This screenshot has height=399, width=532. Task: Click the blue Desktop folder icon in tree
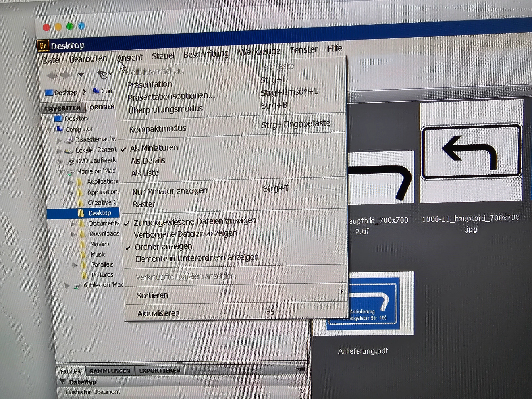click(x=58, y=119)
